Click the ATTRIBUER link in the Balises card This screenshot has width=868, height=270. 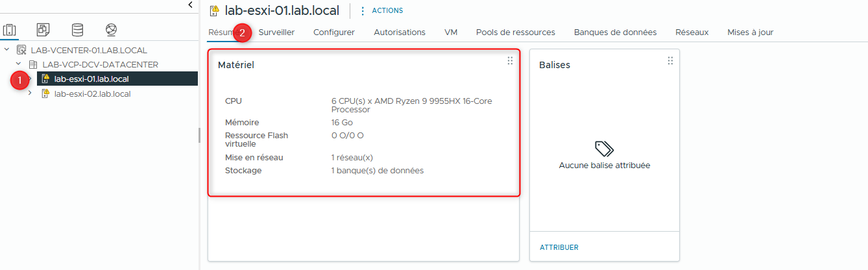click(559, 247)
